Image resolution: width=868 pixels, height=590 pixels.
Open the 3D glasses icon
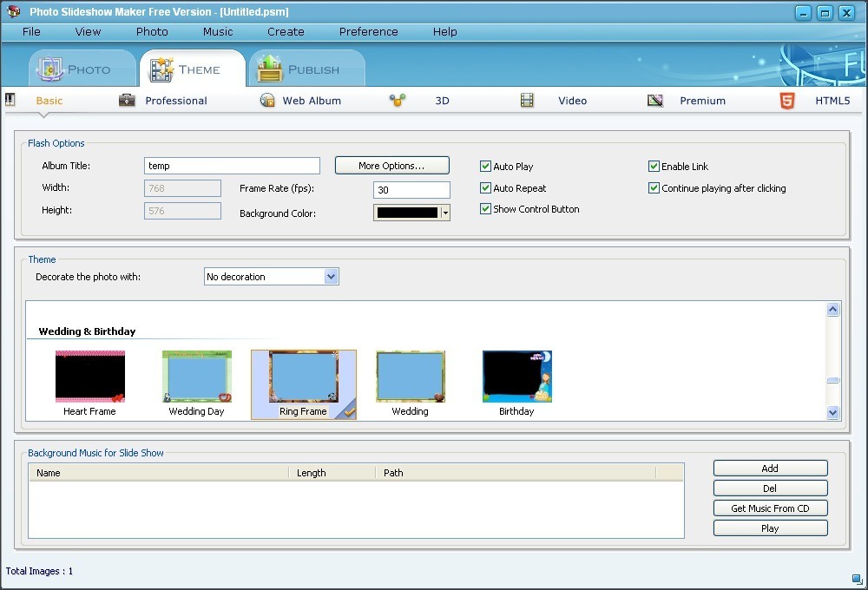[x=398, y=101]
